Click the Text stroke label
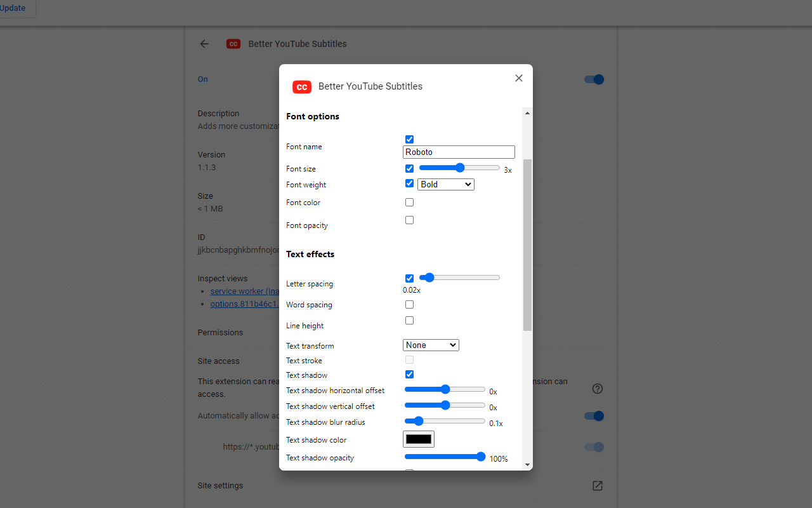812x508 pixels. pyautogui.click(x=304, y=361)
